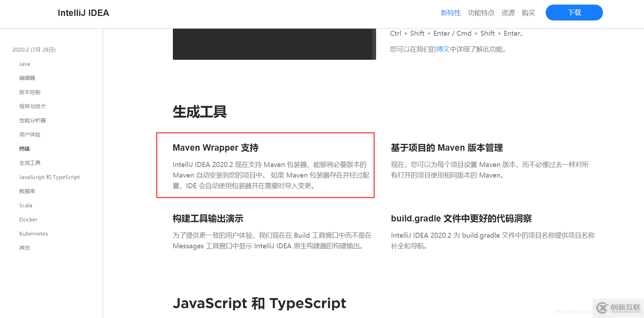Click the Maven Wrapper 支持 heading
This screenshot has width=644, height=318.
(216, 148)
